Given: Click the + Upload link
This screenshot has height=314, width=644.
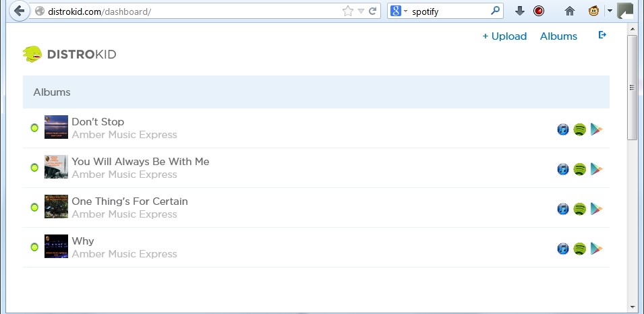Looking at the screenshot, I should click(504, 36).
